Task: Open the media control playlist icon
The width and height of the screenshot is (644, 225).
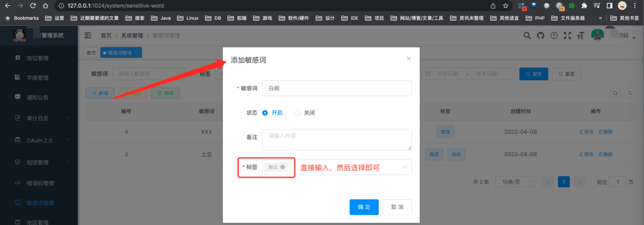Action: 596,6
